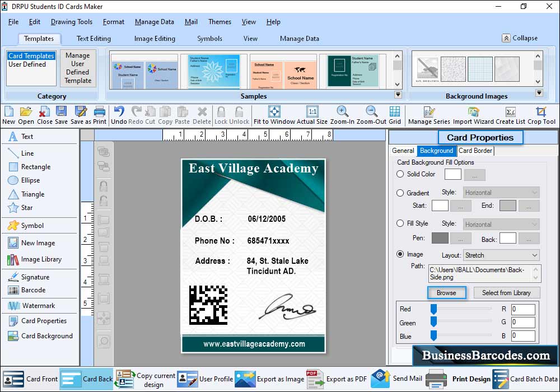Select the Ellipse tool

click(x=24, y=180)
